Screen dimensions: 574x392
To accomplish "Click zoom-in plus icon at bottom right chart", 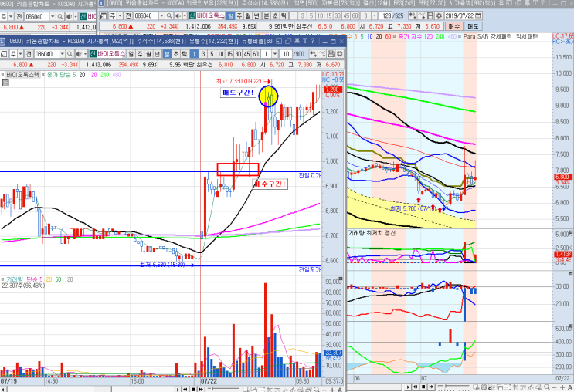I will [562, 387].
